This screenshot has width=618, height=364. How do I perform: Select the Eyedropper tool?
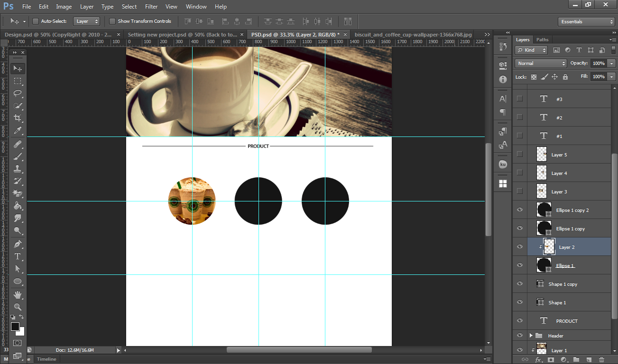(x=18, y=130)
